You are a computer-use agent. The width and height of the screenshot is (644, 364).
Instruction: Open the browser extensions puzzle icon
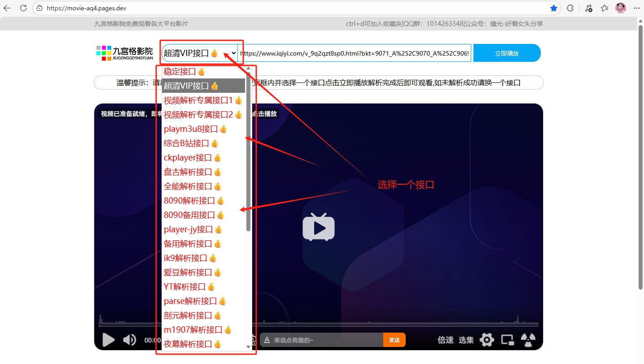pyautogui.click(x=570, y=8)
